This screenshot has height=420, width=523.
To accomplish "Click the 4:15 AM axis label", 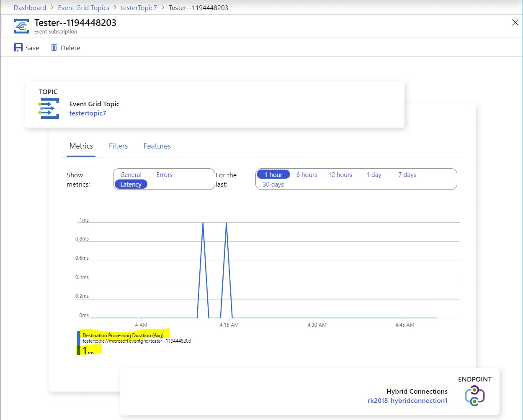I will [x=229, y=325].
